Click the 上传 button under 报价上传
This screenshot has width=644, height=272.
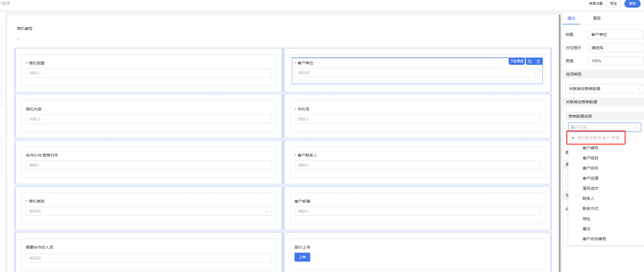[x=302, y=257]
